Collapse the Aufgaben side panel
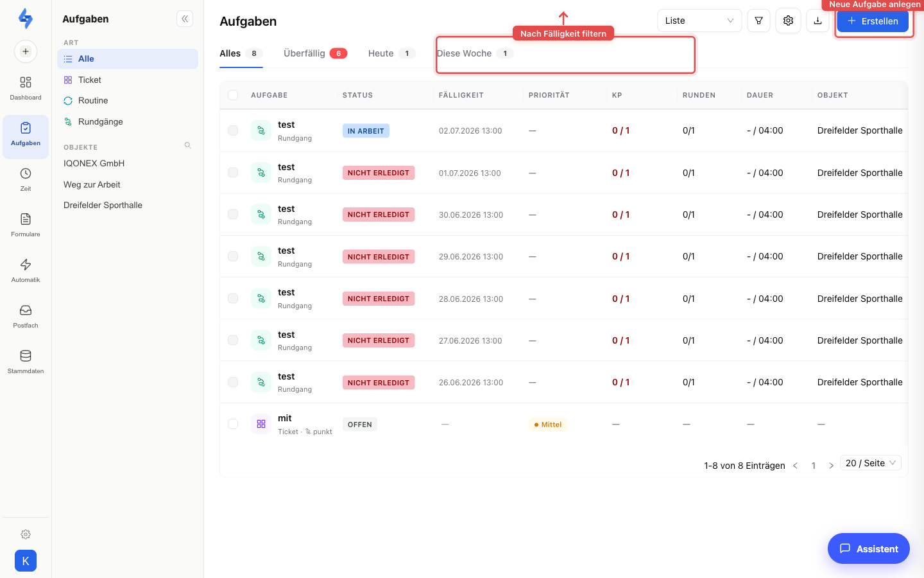924x578 pixels. click(x=185, y=19)
